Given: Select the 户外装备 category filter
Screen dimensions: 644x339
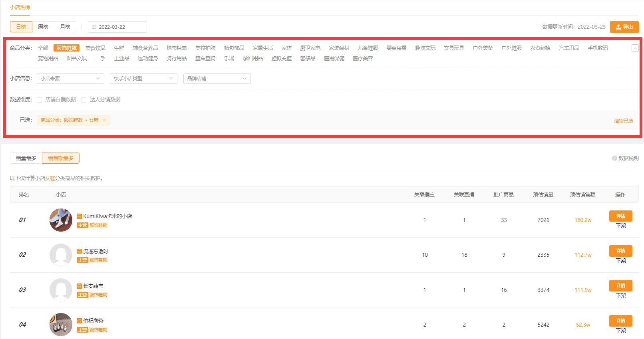Looking at the screenshot, I should pyautogui.click(x=483, y=48).
